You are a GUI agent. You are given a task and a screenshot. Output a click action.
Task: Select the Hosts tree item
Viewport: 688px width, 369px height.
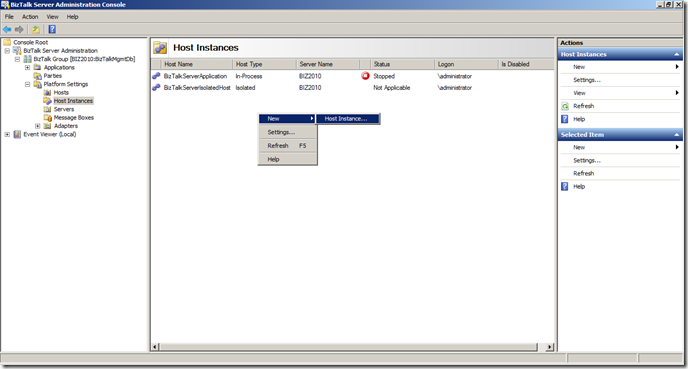click(x=61, y=93)
